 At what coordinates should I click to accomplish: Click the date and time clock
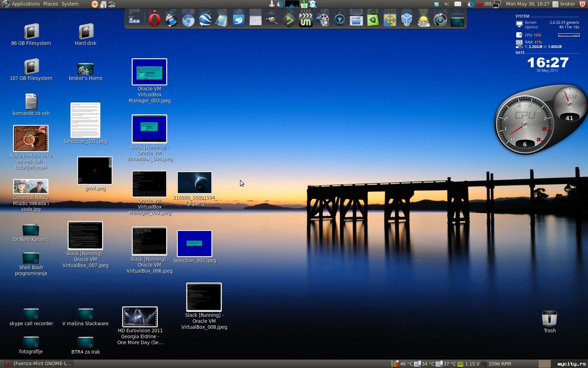point(527,4)
